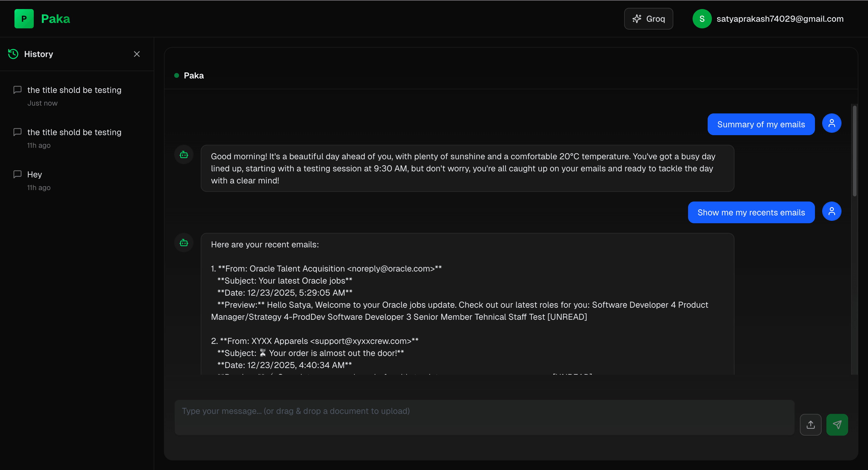
Task: Click the 'Show me my recents emails' button
Action: pyautogui.click(x=751, y=212)
